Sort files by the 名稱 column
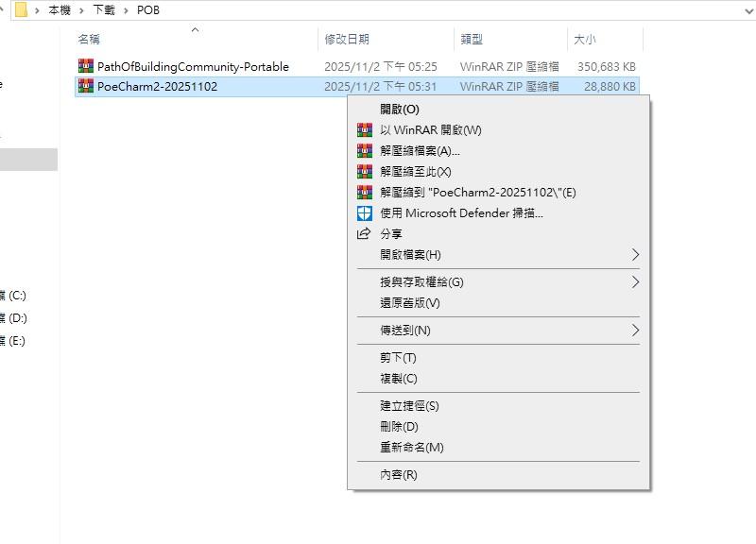Viewport: 756px width, 544px height. 196,39
